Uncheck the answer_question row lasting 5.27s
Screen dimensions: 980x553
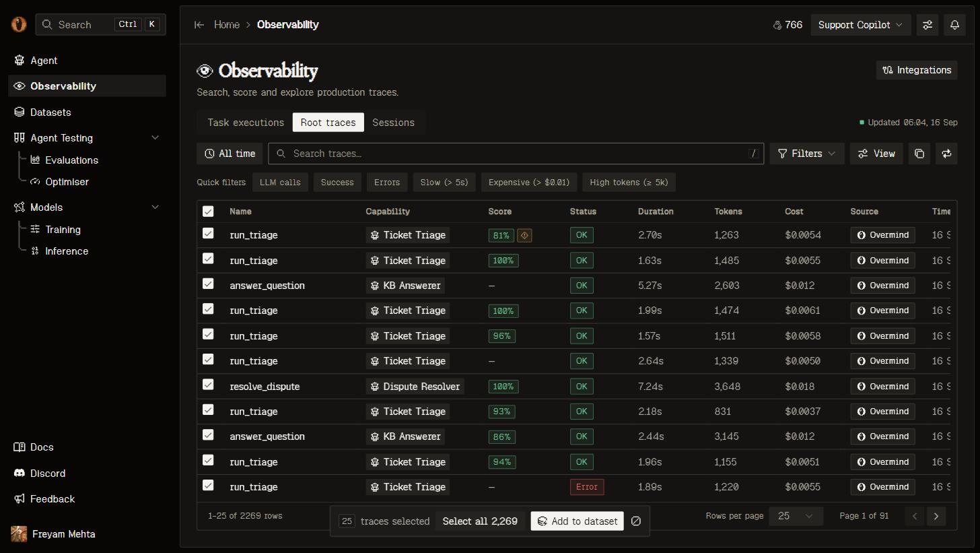pos(208,284)
